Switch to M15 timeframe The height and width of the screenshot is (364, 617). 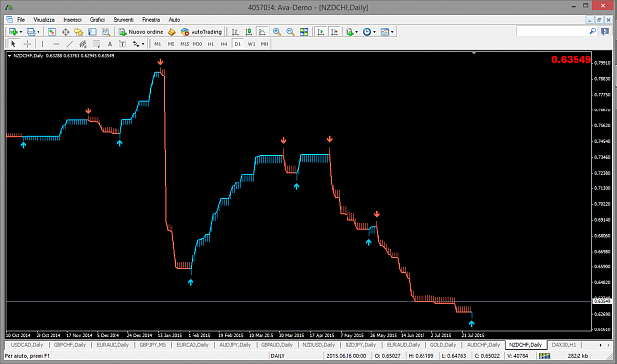tap(185, 44)
